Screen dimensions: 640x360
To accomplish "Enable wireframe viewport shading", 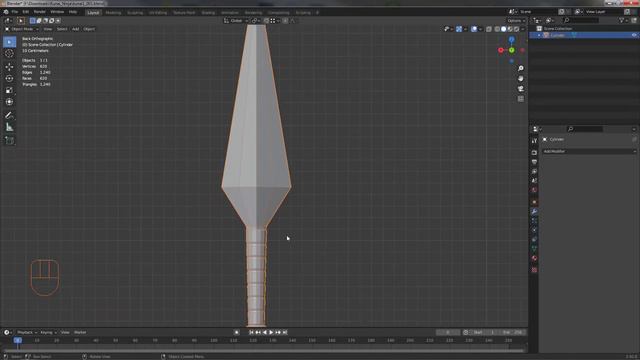I will point(497,29).
